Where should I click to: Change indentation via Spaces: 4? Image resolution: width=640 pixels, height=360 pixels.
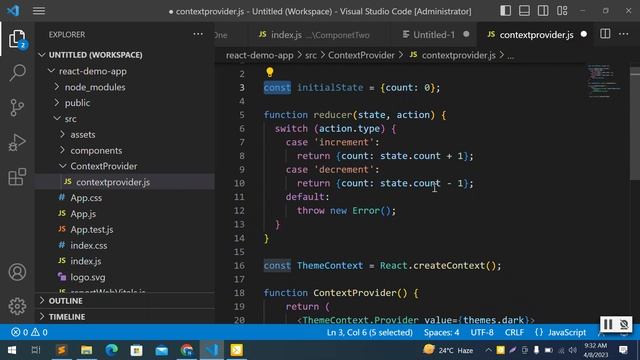[441, 332]
